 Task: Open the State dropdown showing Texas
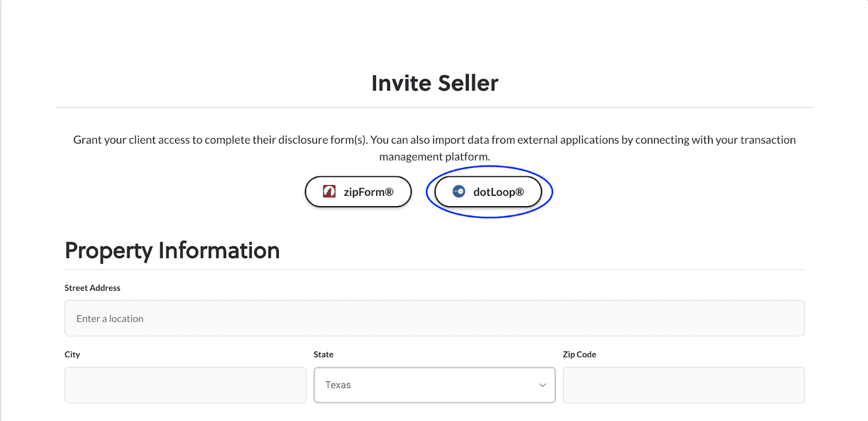tap(435, 385)
